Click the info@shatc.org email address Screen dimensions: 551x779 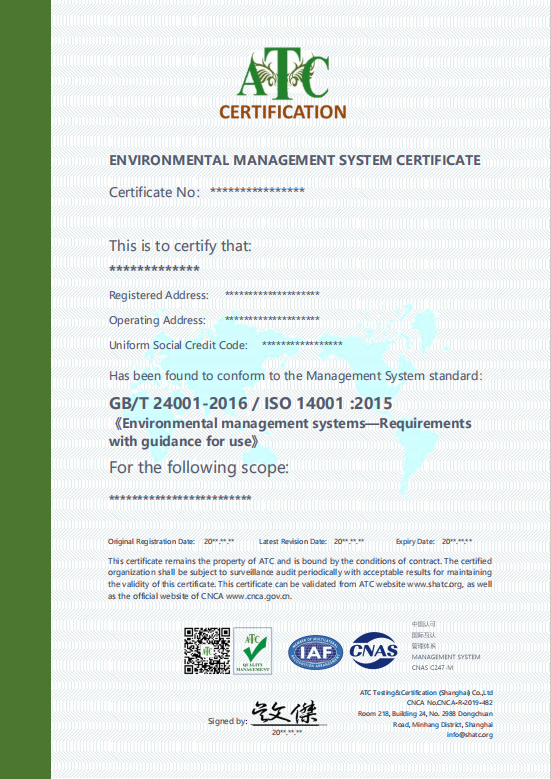click(x=470, y=735)
